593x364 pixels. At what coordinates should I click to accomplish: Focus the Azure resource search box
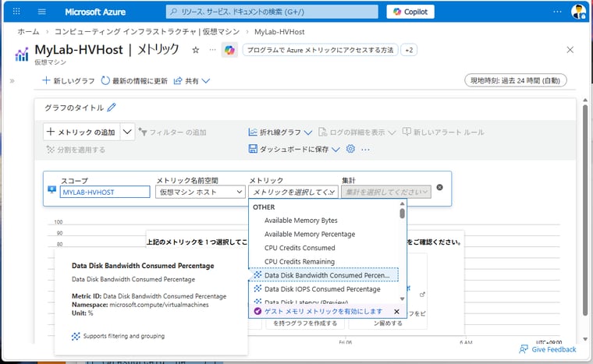pyautogui.click(x=272, y=12)
